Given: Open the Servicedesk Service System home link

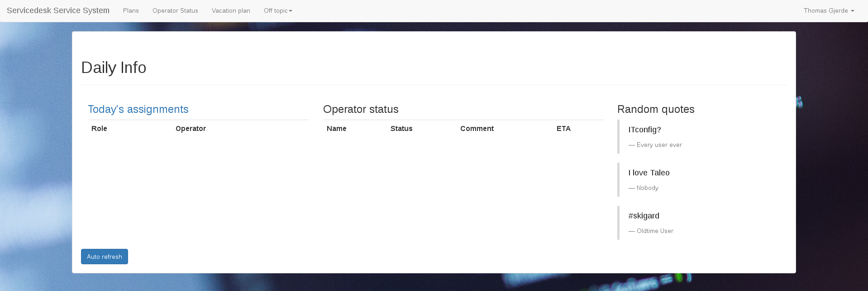Looking at the screenshot, I should [x=58, y=10].
